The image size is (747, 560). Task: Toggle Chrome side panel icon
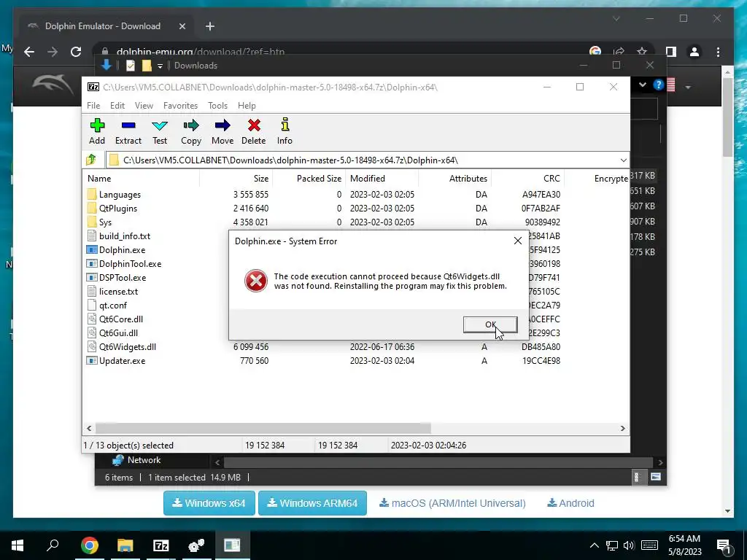(671, 52)
